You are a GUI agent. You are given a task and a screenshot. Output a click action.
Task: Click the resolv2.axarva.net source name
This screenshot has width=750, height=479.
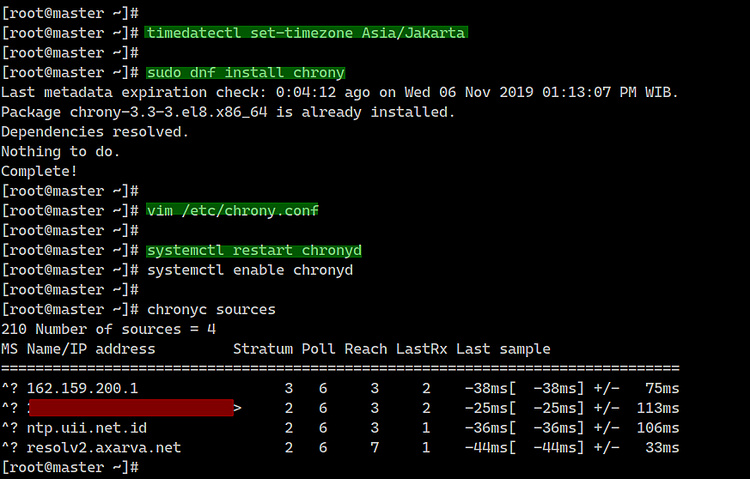click(103, 447)
